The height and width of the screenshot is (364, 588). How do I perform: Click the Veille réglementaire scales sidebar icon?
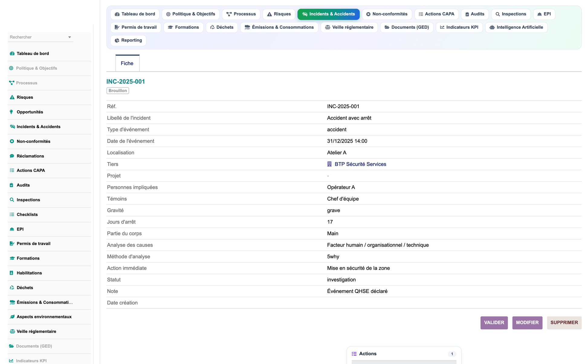tap(12, 331)
